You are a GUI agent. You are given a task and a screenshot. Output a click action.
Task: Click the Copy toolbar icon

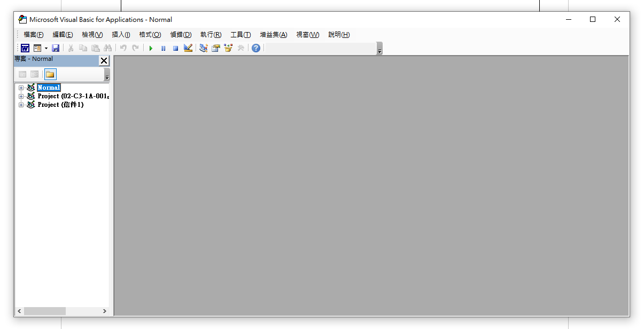pyautogui.click(x=83, y=48)
